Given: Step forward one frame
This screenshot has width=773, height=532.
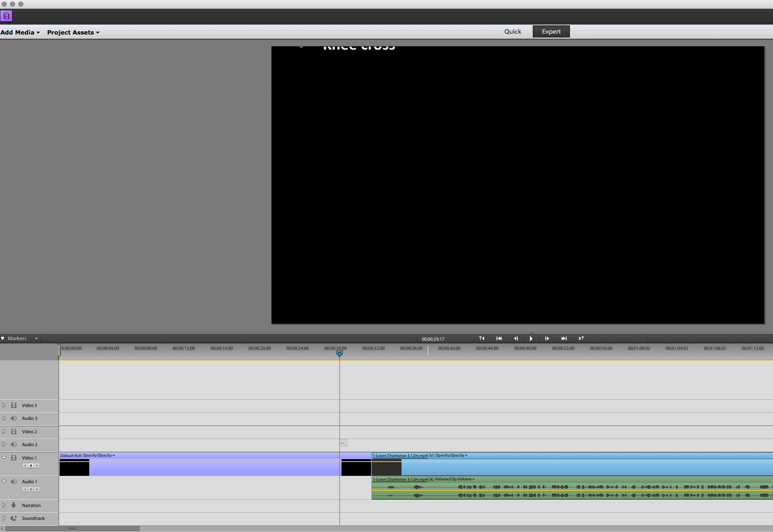Looking at the screenshot, I should (x=547, y=339).
